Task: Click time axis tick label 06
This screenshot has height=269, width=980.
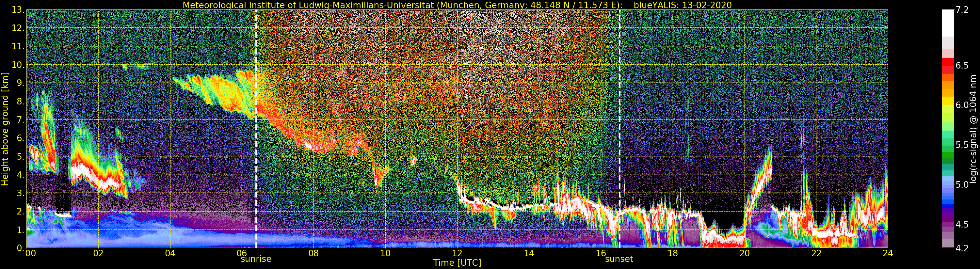Action: click(x=242, y=253)
